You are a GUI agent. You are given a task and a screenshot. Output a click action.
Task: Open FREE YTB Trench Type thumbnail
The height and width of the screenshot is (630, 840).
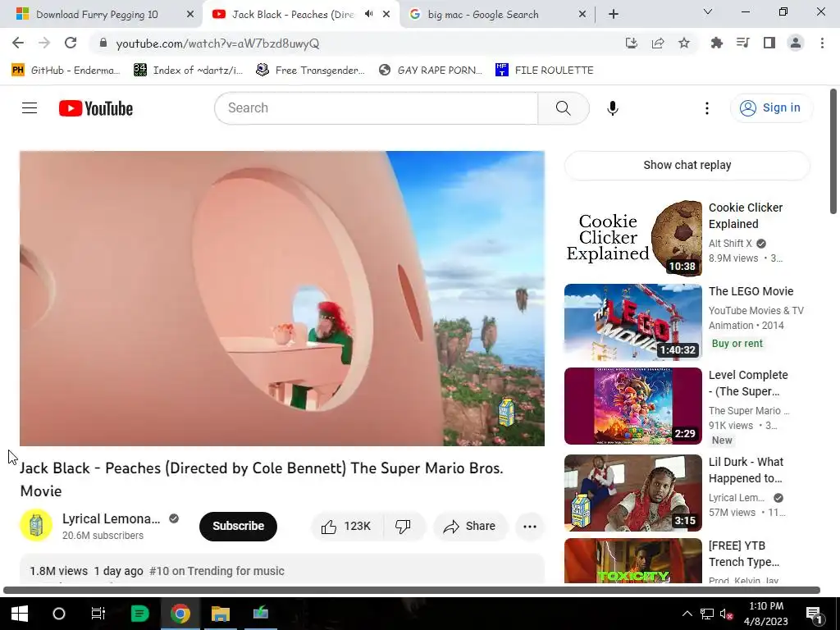pos(632,560)
